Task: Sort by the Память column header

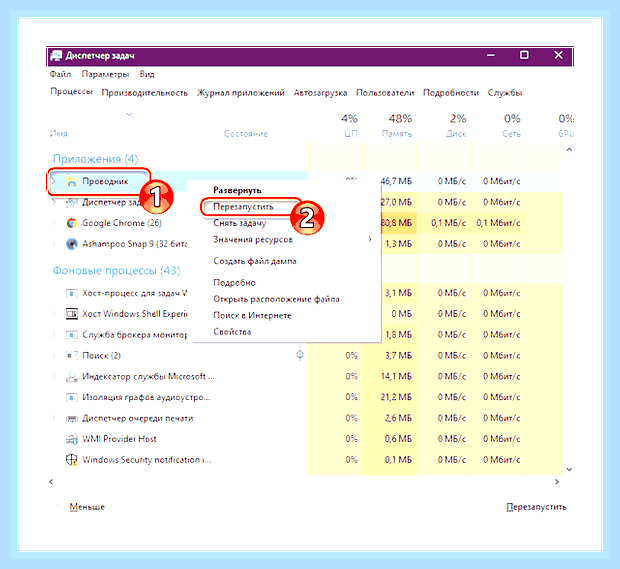Action: (397, 134)
